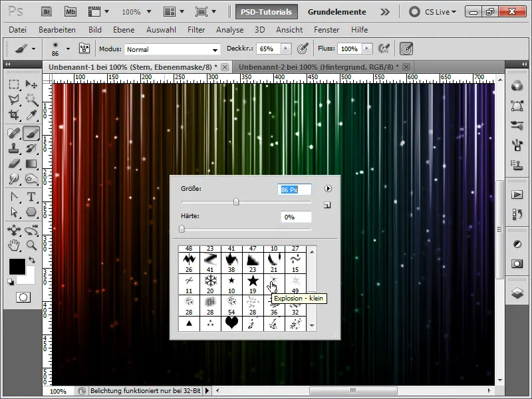Image resolution: width=532 pixels, height=399 pixels.
Task: Close the Unbenannt-1 document tab
Action: tap(225, 67)
